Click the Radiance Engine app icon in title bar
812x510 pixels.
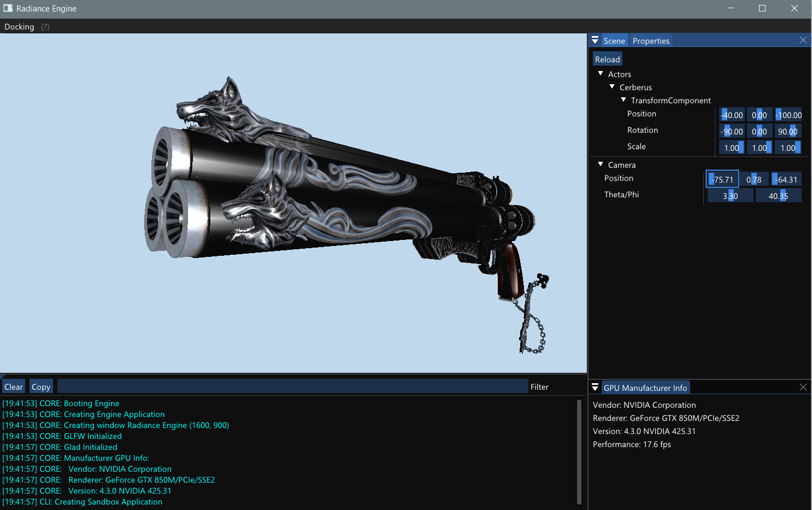(8, 8)
